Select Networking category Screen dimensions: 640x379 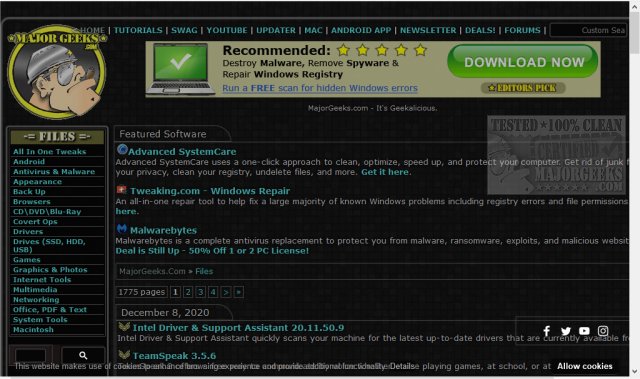tap(36, 299)
